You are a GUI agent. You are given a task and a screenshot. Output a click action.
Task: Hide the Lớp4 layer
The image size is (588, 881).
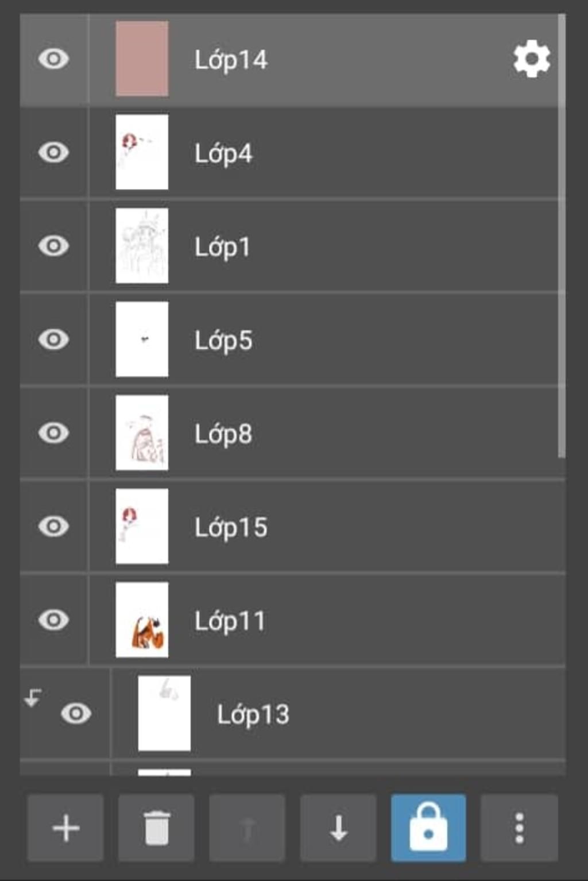pyautogui.click(x=54, y=152)
